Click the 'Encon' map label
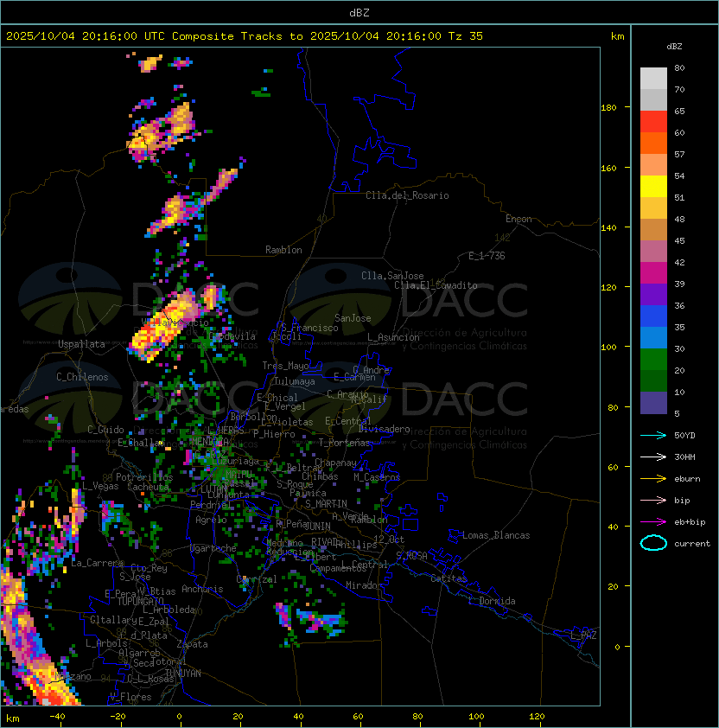Image resolution: width=719 pixels, height=728 pixels. pos(519,219)
